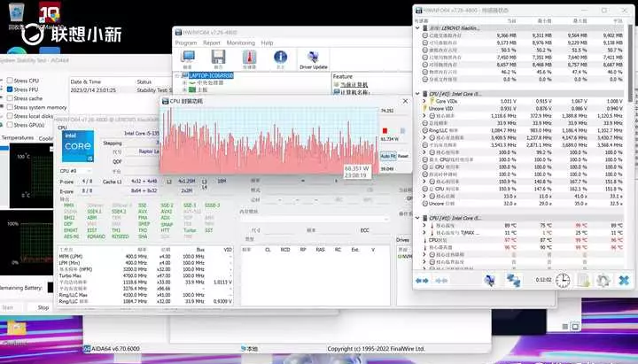Click the red graph color swatch
Viewport: 638px width, 364px height.
385,130
